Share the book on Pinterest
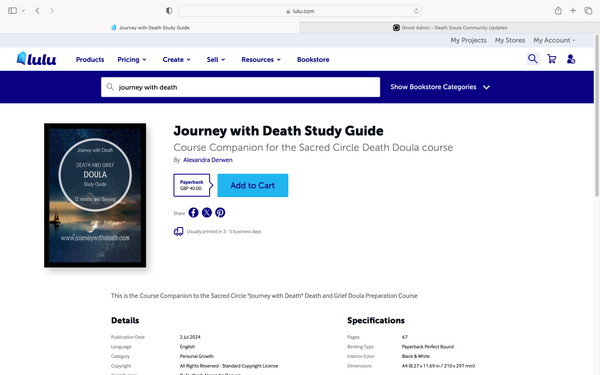The image size is (600, 375). click(220, 212)
